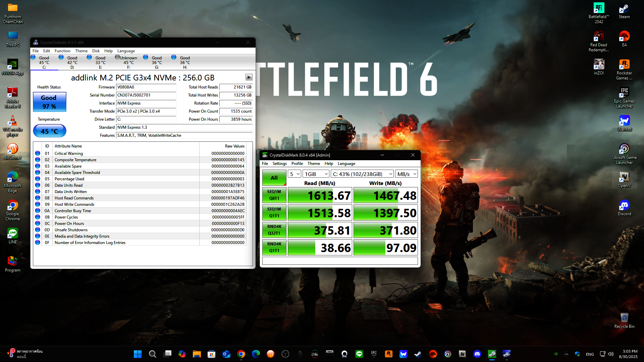The image size is (644, 362).
Task: Run all benchmarks with All button
Action: 274,178
